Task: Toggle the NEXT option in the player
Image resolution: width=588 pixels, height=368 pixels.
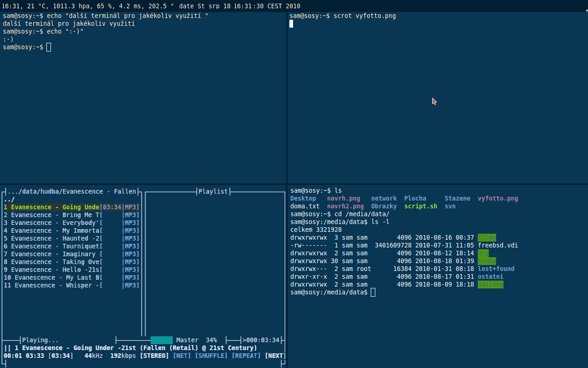Action: [x=276, y=356]
